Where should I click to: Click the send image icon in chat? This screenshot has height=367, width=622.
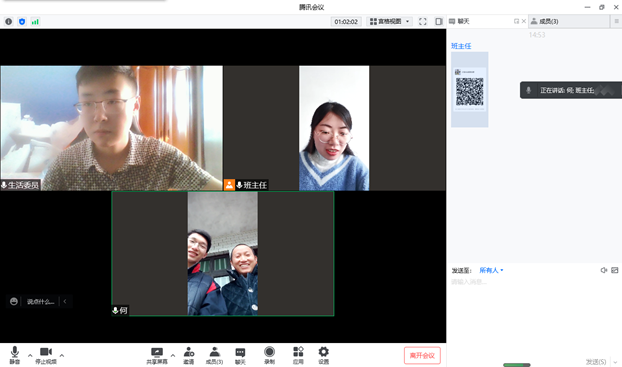click(x=614, y=270)
